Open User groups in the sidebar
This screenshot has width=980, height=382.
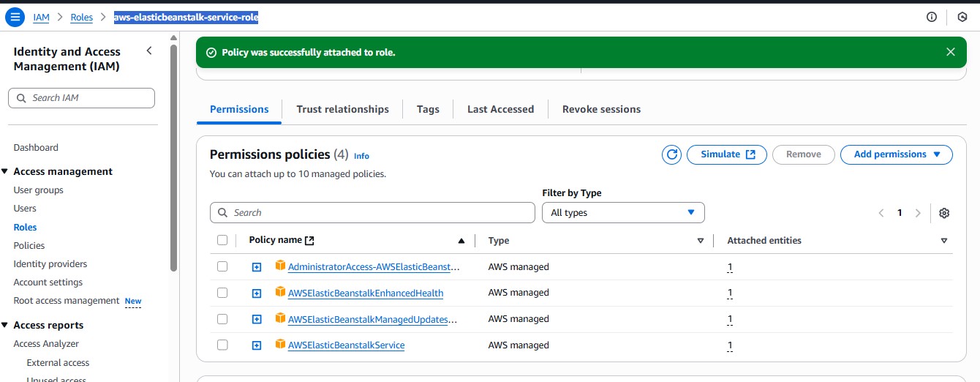[x=38, y=190]
